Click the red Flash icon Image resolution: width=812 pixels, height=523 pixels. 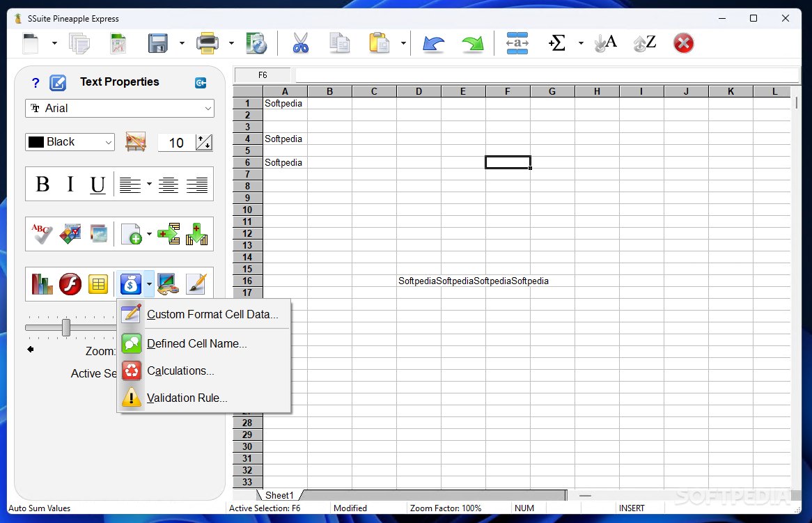pos(70,284)
